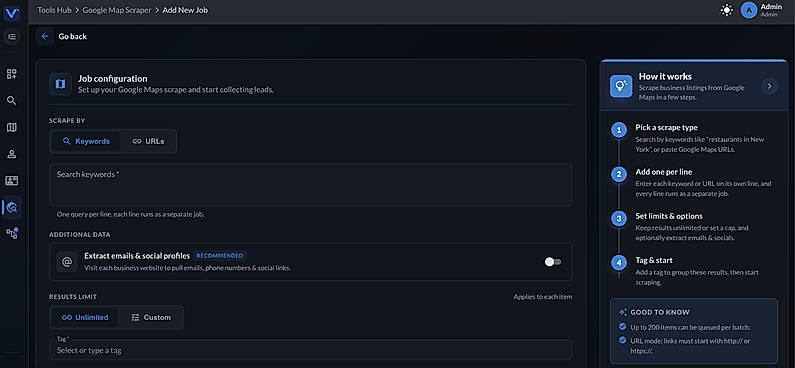Click the Go back label
This screenshot has height=368, width=795.
click(x=73, y=36)
